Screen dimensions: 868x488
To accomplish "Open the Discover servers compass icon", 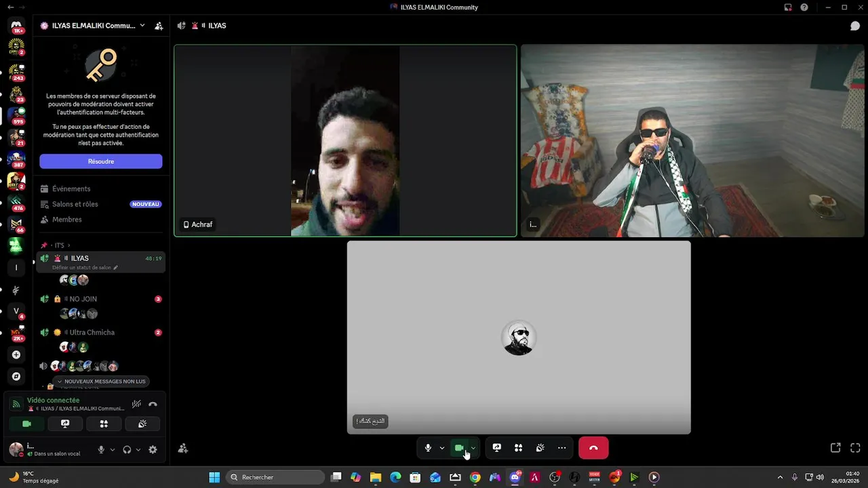I will tap(16, 376).
